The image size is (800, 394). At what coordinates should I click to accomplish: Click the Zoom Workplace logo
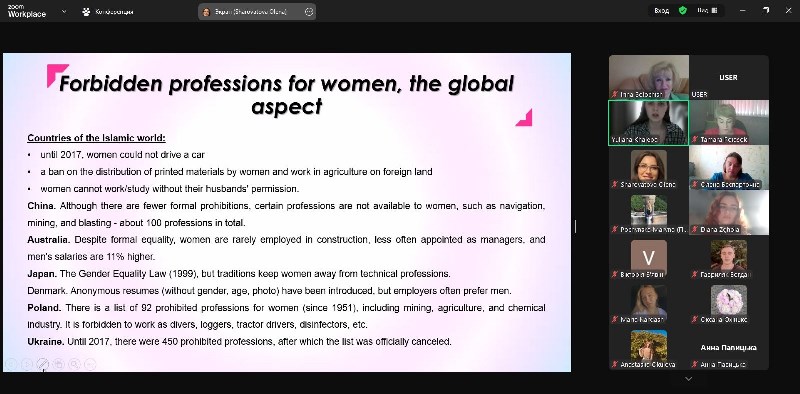pyautogui.click(x=27, y=11)
